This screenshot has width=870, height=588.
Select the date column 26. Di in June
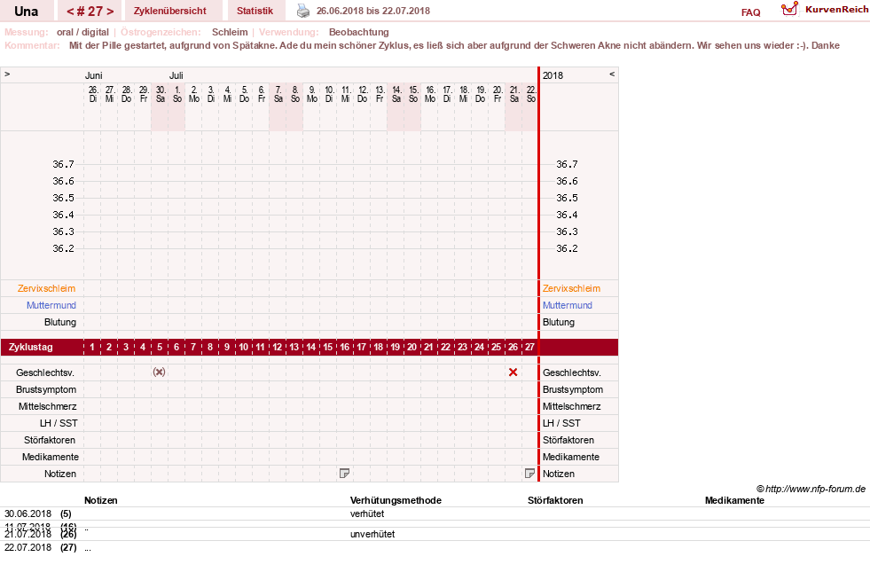click(92, 94)
